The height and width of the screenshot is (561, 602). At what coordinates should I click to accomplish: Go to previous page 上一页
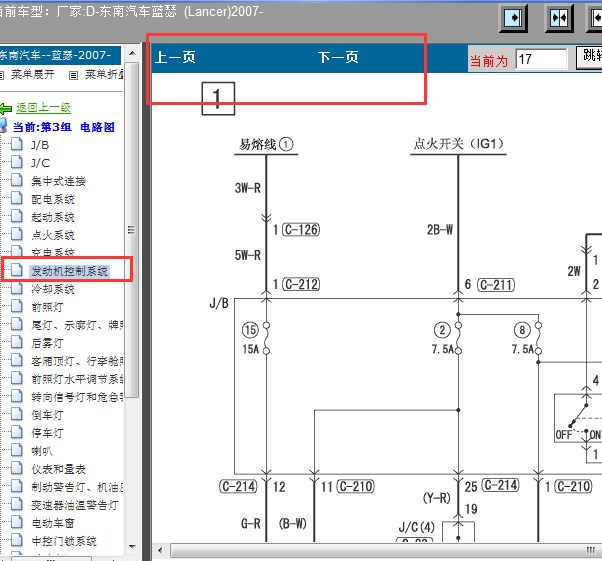[175, 58]
